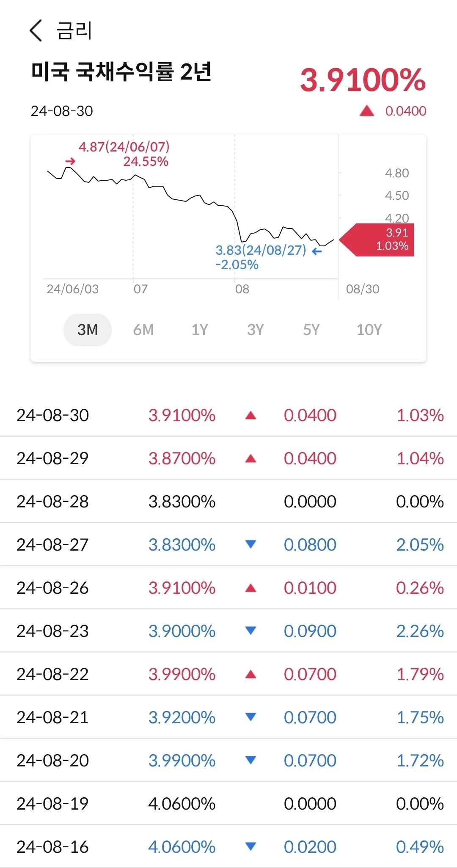Select the 24-08-19 date entry
The height and width of the screenshot is (868, 457).
pos(53,804)
